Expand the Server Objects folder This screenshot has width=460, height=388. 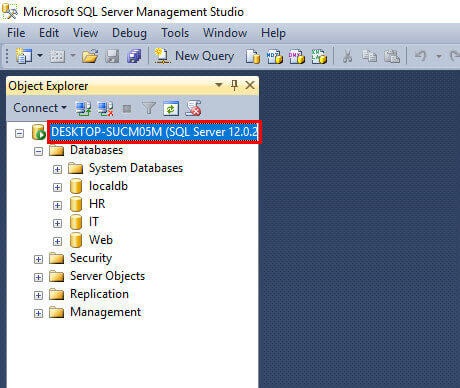(38, 278)
